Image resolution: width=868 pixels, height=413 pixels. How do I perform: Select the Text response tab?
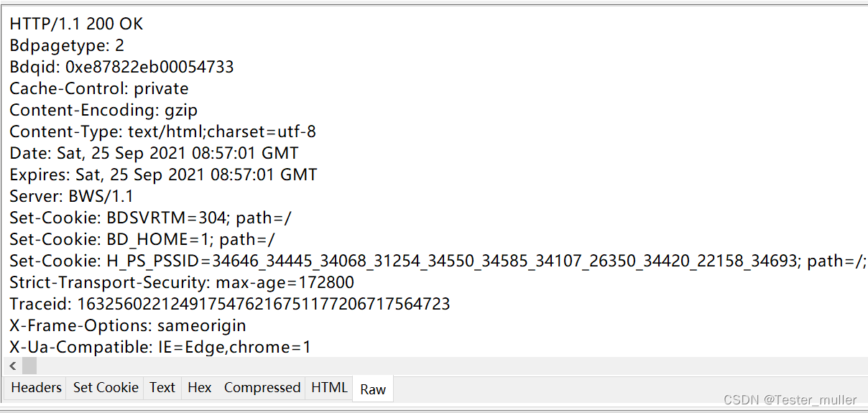point(162,388)
